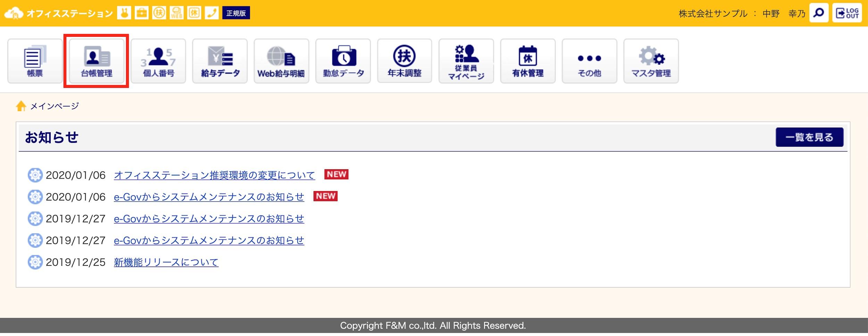Image resolution: width=868 pixels, height=336 pixels.
Task: Click the LOG OUT button
Action: click(847, 13)
